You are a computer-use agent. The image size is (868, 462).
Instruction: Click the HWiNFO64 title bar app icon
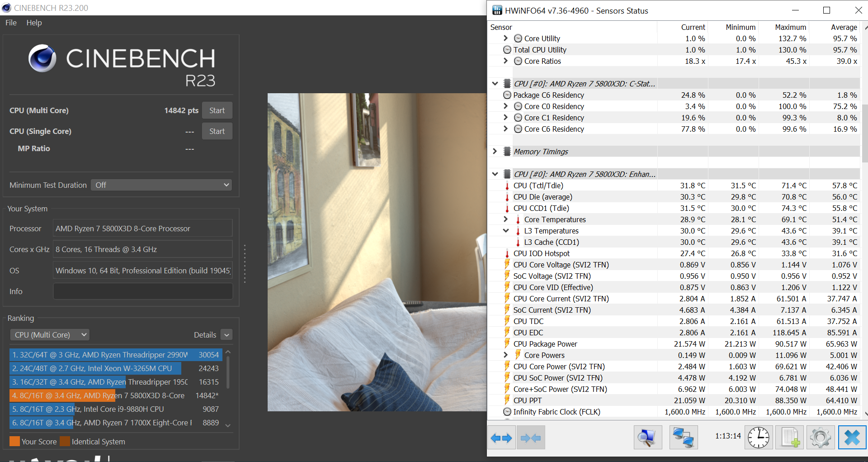(497, 10)
